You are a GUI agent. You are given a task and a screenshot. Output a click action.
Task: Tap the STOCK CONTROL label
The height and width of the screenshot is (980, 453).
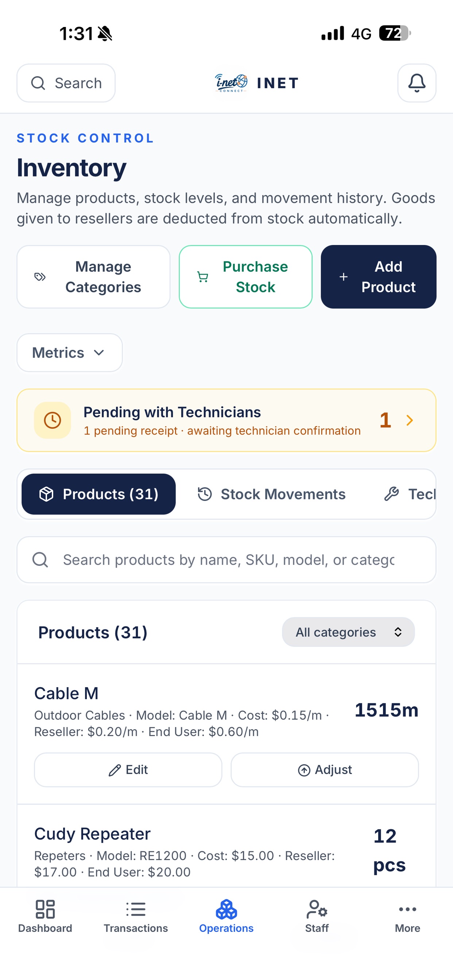click(85, 138)
